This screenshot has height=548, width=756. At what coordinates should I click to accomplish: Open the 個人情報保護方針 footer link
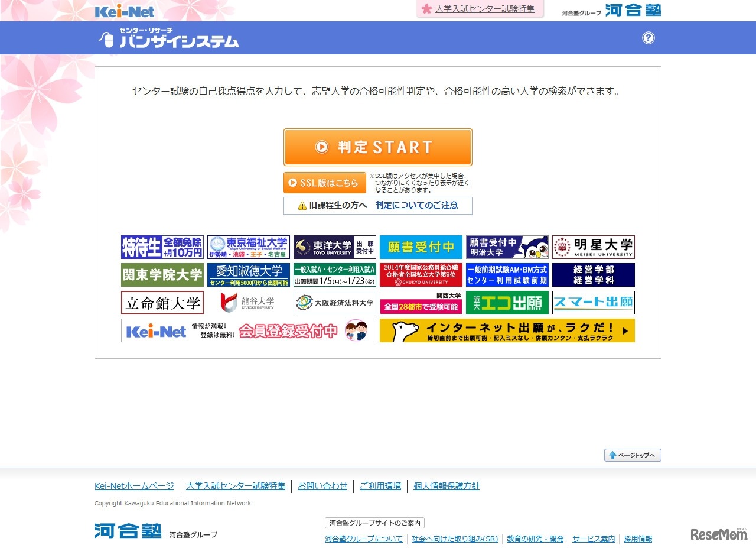coord(447,485)
